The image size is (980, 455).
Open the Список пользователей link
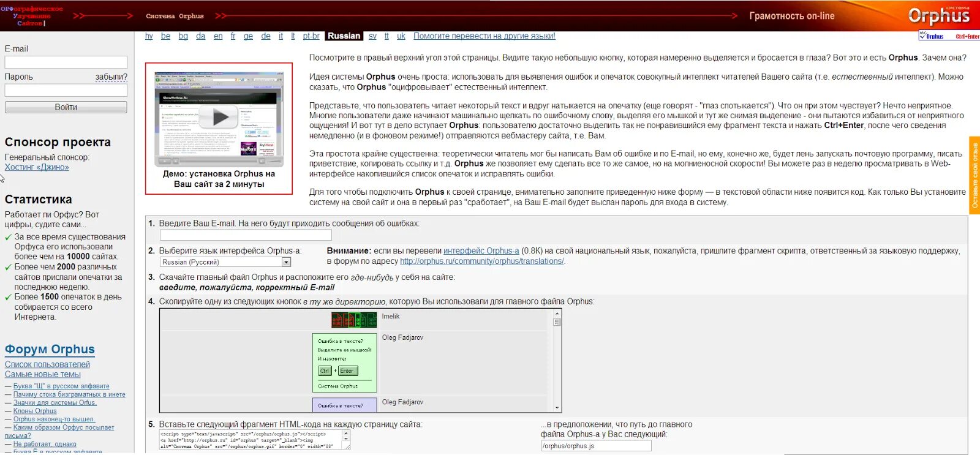[47, 364]
